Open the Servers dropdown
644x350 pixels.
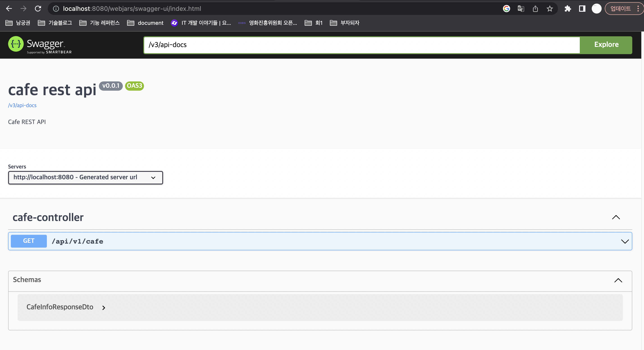coord(85,177)
